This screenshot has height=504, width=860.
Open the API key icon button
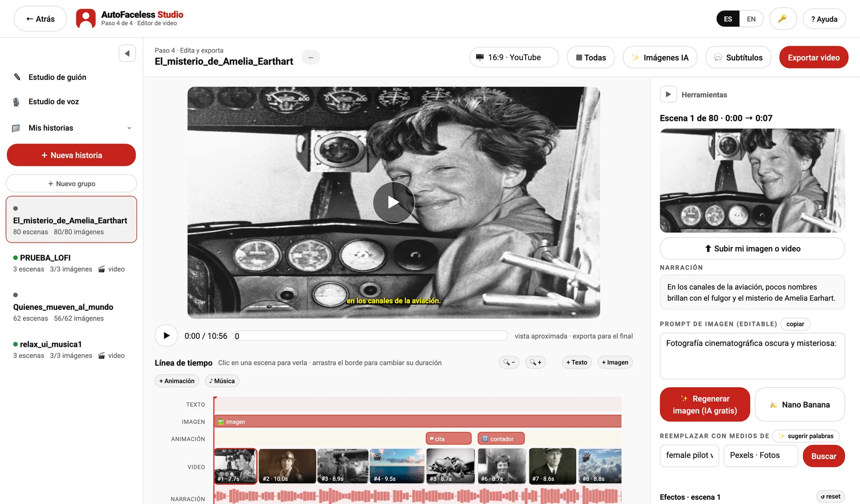click(783, 19)
